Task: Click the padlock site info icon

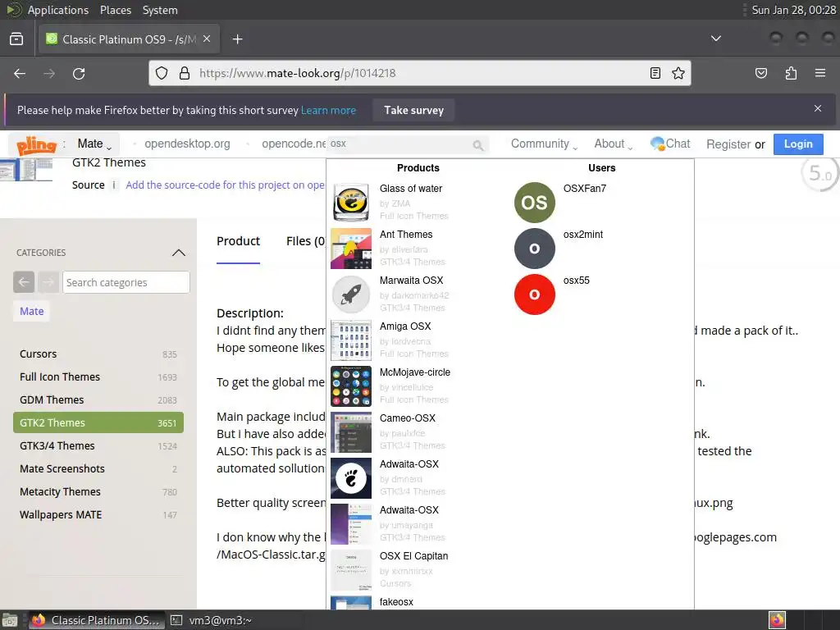Action: tap(185, 73)
